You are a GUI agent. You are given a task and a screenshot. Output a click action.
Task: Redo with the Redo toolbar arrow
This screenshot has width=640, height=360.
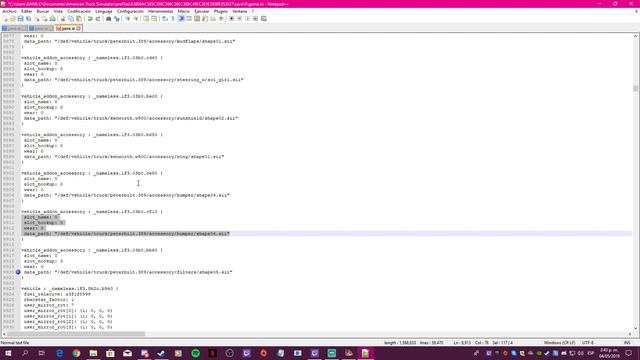pos(98,19)
